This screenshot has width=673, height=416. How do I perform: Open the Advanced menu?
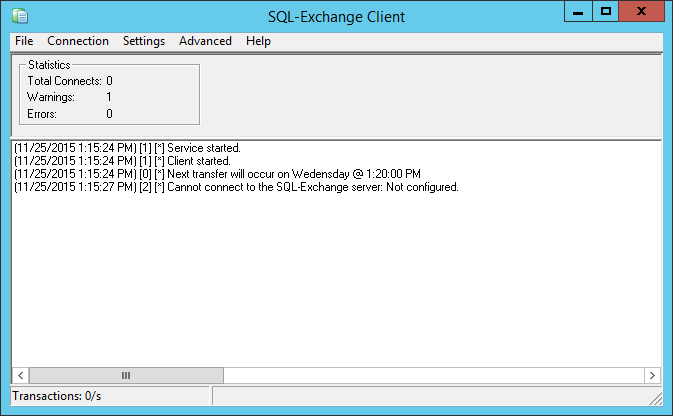[x=205, y=41]
